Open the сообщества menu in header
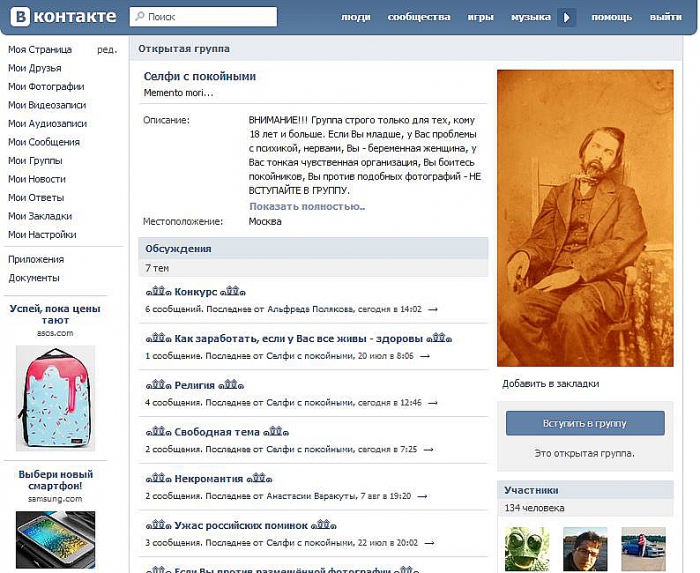The image size is (700, 573). pyautogui.click(x=418, y=18)
